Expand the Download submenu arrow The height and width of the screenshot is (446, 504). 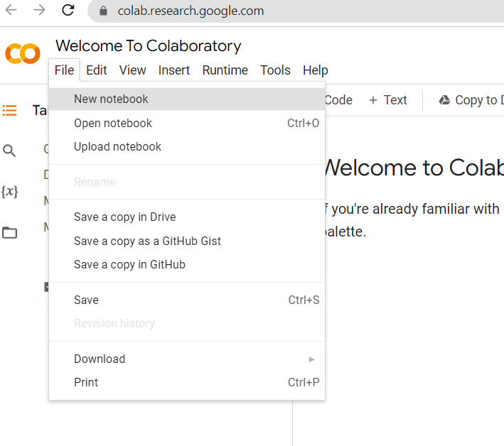pyautogui.click(x=311, y=359)
